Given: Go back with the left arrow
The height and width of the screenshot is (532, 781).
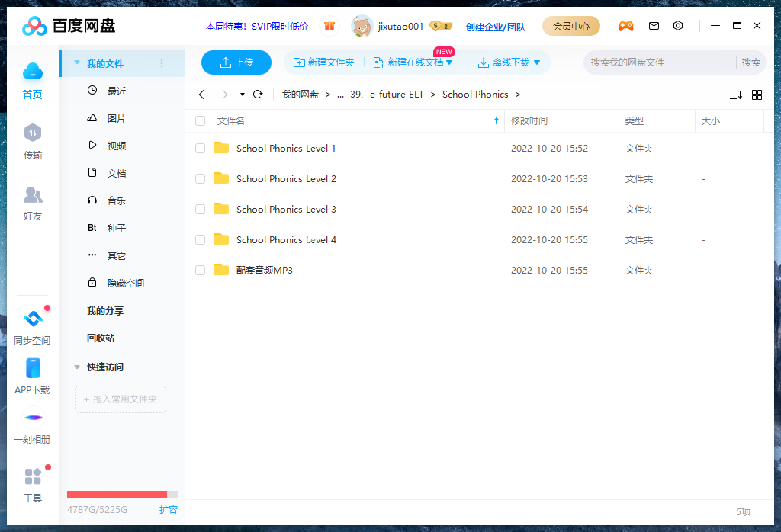Looking at the screenshot, I should pos(201,95).
